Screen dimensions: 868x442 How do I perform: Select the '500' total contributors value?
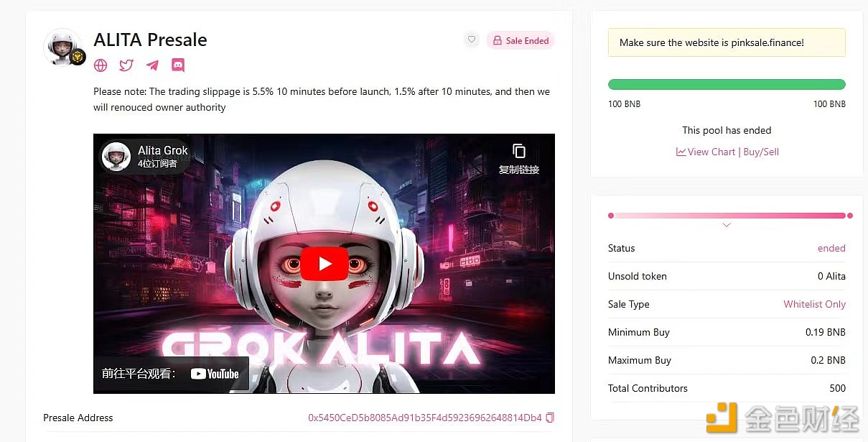coord(837,388)
